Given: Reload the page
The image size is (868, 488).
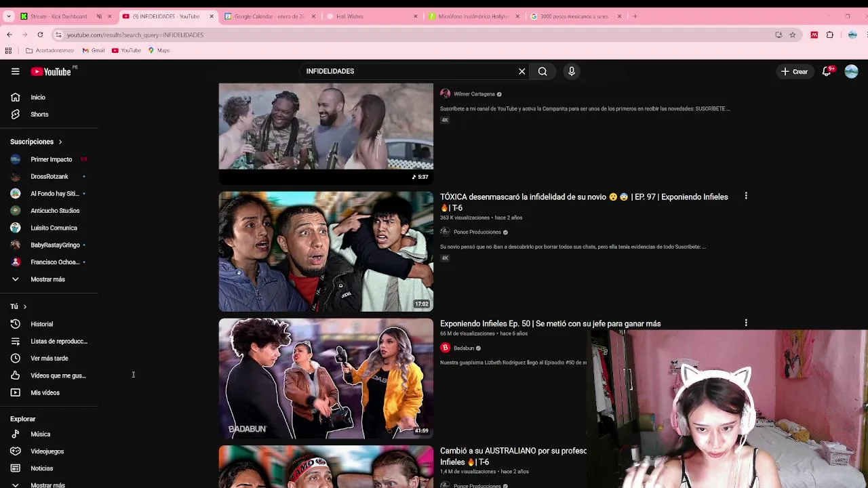Looking at the screenshot, I should pyautogui.click(x=40, y=35).
